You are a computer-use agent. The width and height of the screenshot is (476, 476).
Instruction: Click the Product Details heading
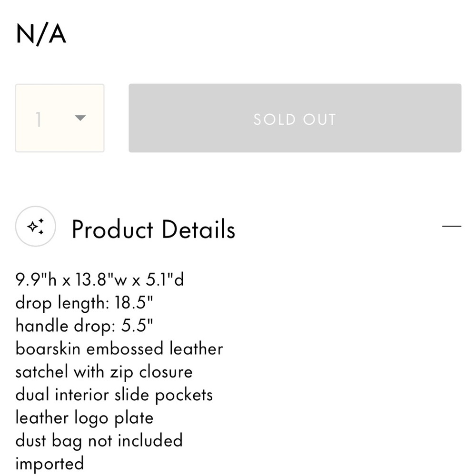coord(153,229)
